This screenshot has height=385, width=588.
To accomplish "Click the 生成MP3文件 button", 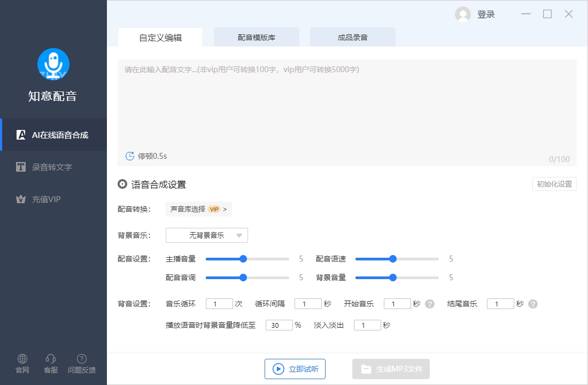I will pyautogui.click(x=390, y=368).
